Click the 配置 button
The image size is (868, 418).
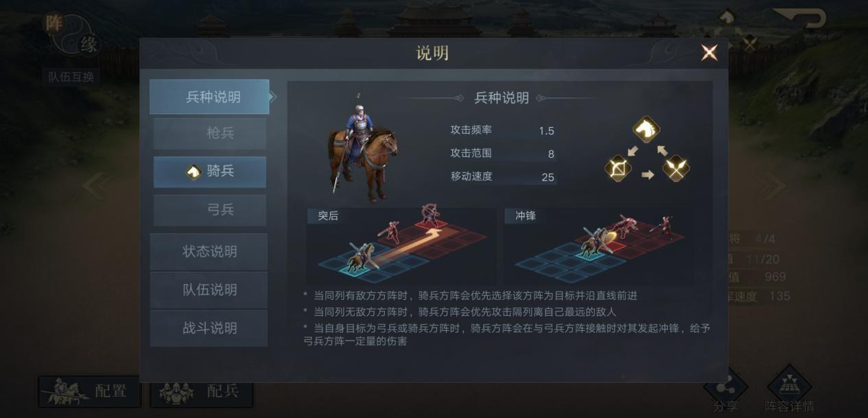tap(89, 392)
